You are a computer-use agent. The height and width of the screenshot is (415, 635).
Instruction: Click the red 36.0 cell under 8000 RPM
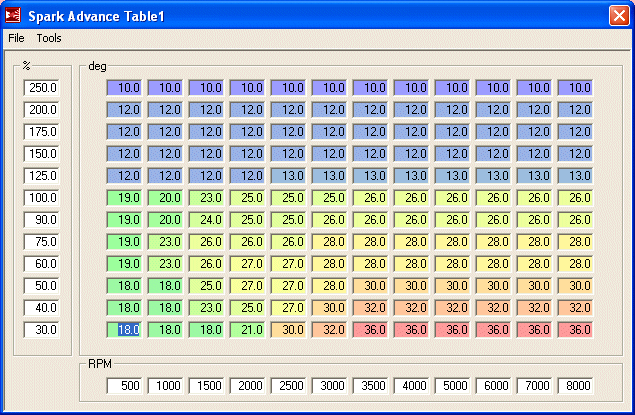(x=575, y=330)
